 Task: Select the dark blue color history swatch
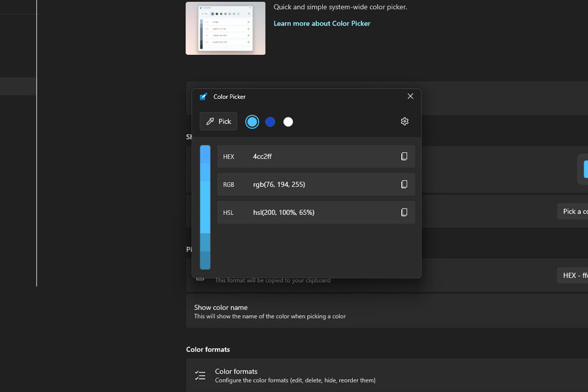pos(270,121)
